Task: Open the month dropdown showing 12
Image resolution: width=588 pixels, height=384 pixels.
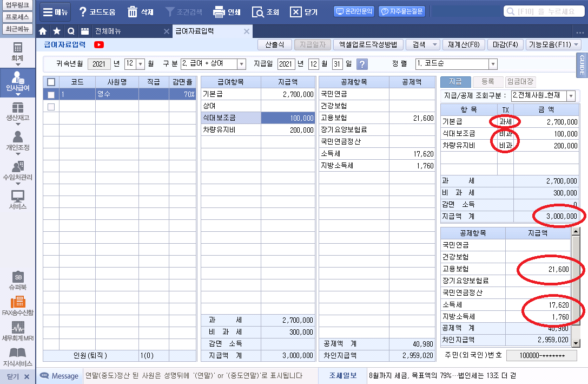Action: [140, 64]
